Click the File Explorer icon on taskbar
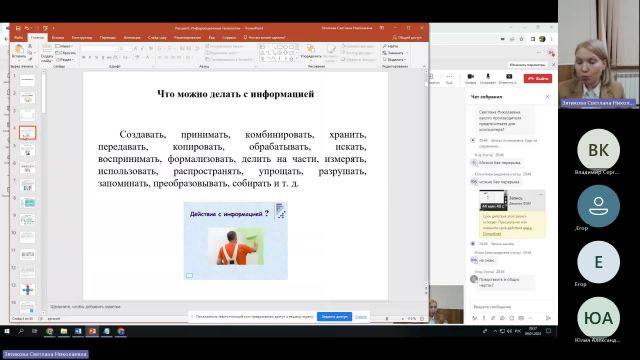The image size is (640, 360). 64,331
